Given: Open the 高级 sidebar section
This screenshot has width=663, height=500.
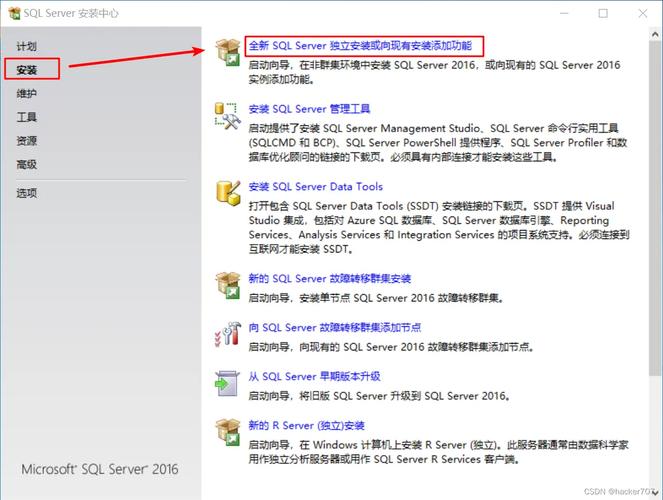Looking at the screenshot, I should (x=27, y=164).
